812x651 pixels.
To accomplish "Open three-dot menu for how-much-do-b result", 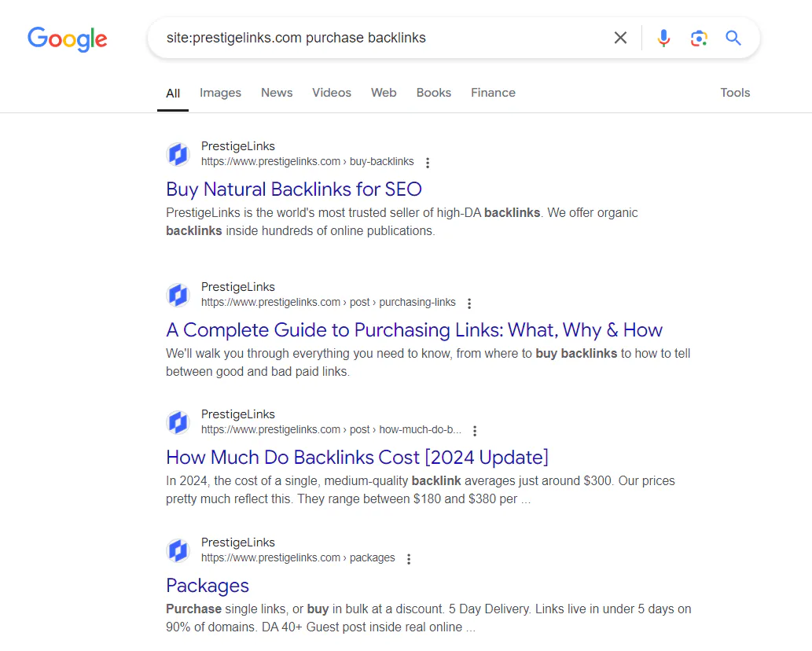I will coord(474,431).
